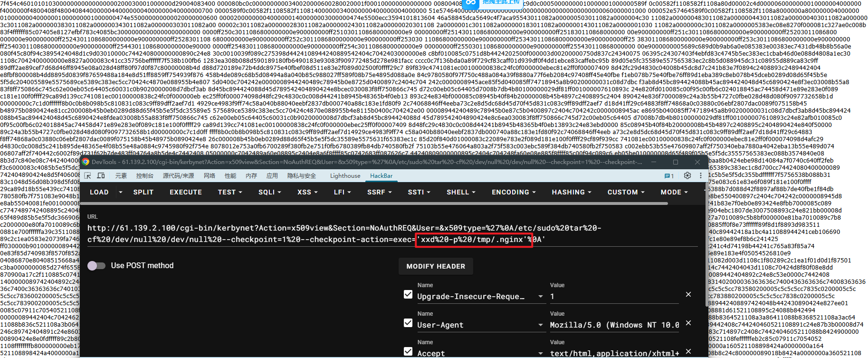Click the blue upload badge icon at top
The width and height of the screenshot is (868, 358).
pyautogui.click(x=470, y=3)
